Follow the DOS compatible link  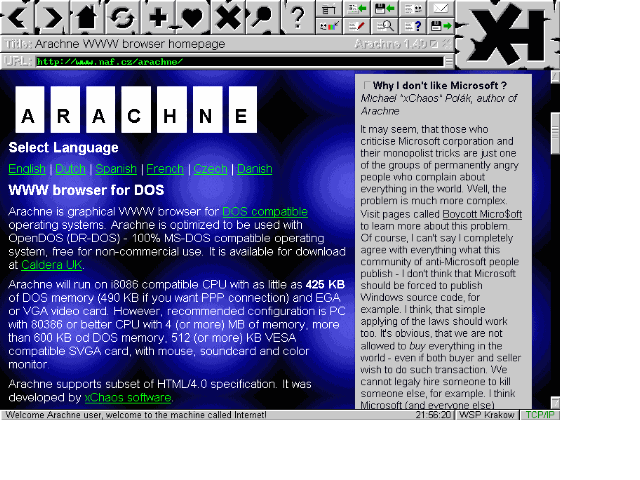point(265,212)
